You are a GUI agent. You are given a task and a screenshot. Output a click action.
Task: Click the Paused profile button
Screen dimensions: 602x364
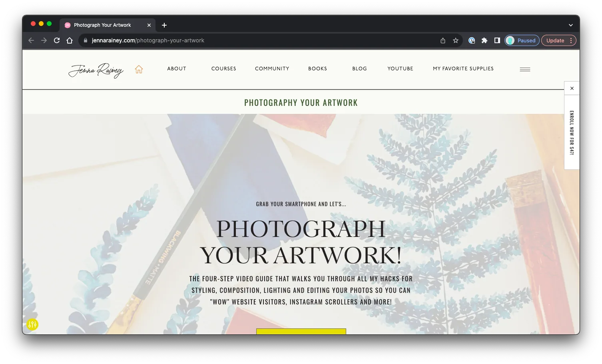click(522, 40)
